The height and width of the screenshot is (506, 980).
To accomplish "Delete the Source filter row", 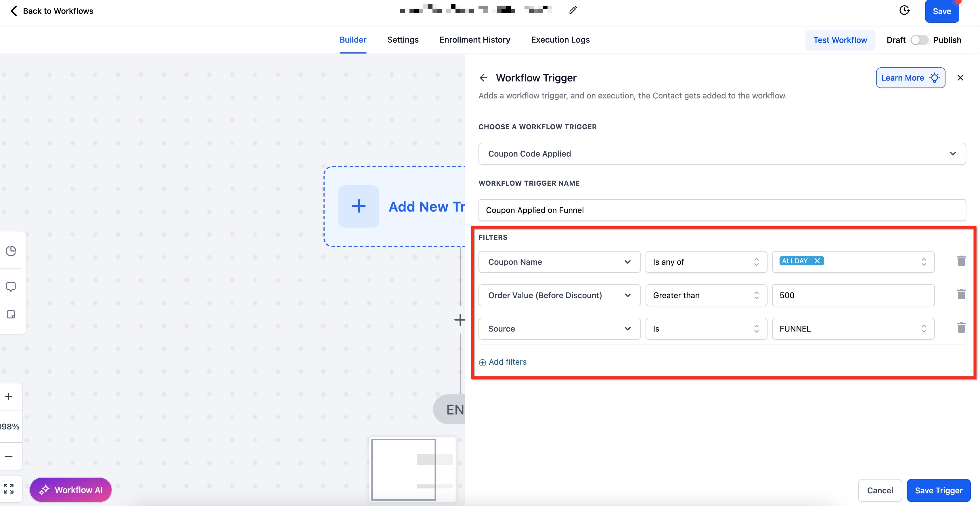I will point(961,328).
